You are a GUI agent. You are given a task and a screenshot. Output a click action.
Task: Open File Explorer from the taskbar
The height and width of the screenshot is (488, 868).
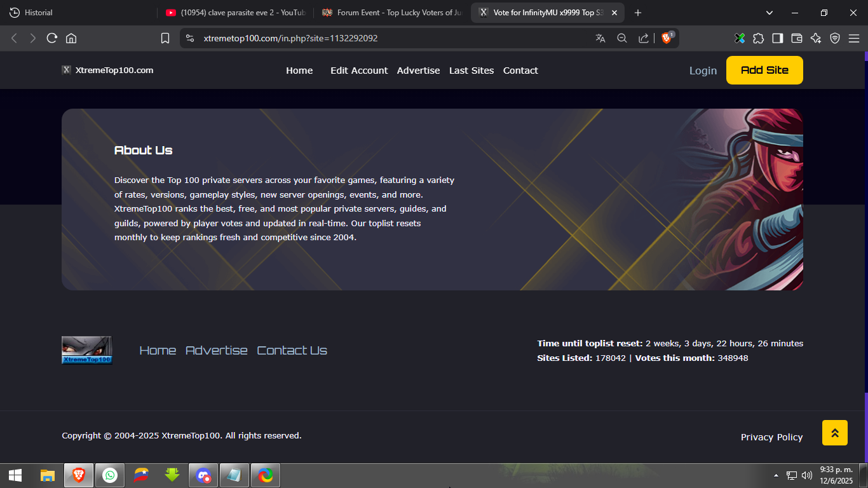click(48, 475)
